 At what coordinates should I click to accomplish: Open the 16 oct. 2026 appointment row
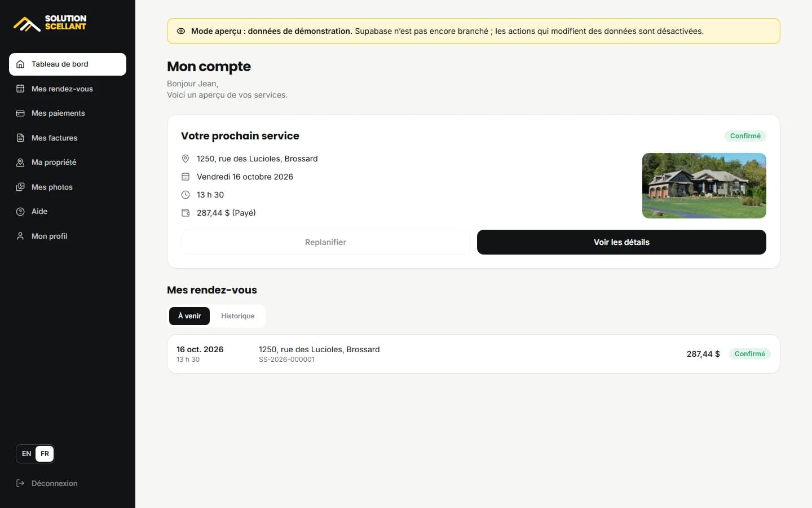(474, 354)
